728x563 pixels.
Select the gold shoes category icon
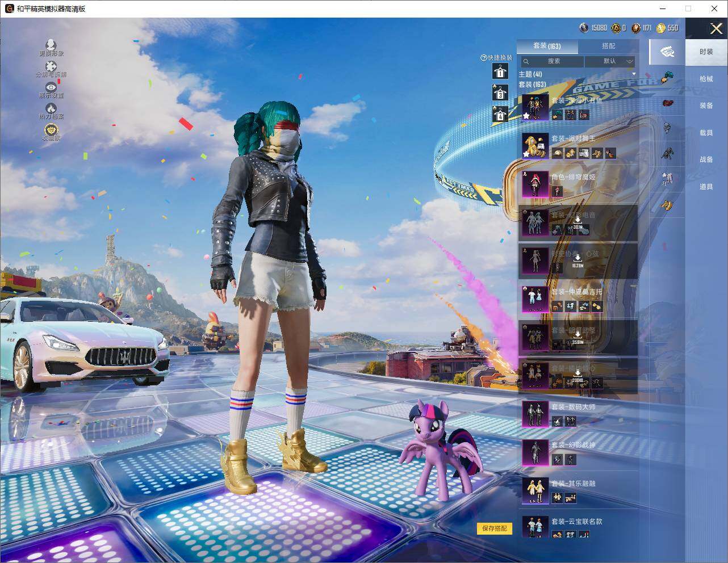click(x=667, y=204)
